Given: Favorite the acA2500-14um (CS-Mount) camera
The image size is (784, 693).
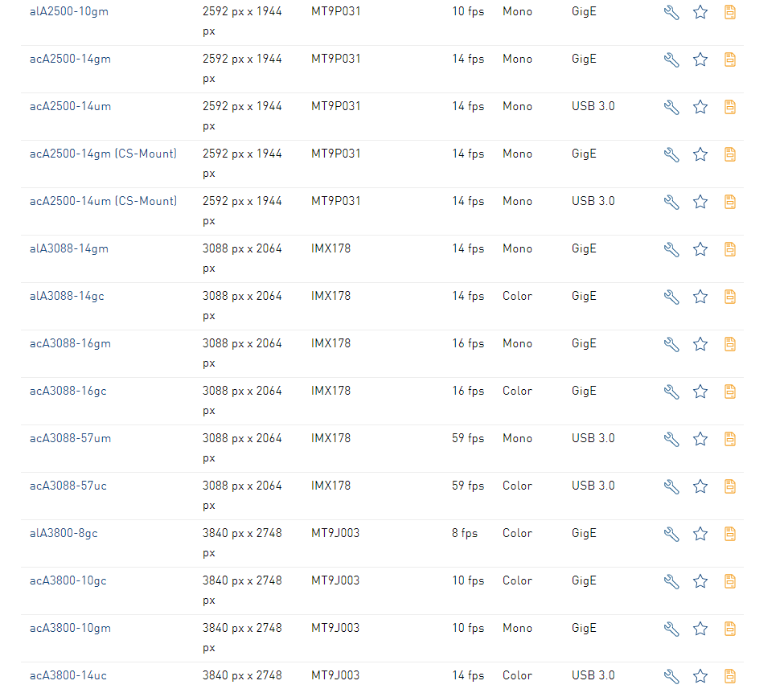Looking at the screenshot, I should point(700,202).
